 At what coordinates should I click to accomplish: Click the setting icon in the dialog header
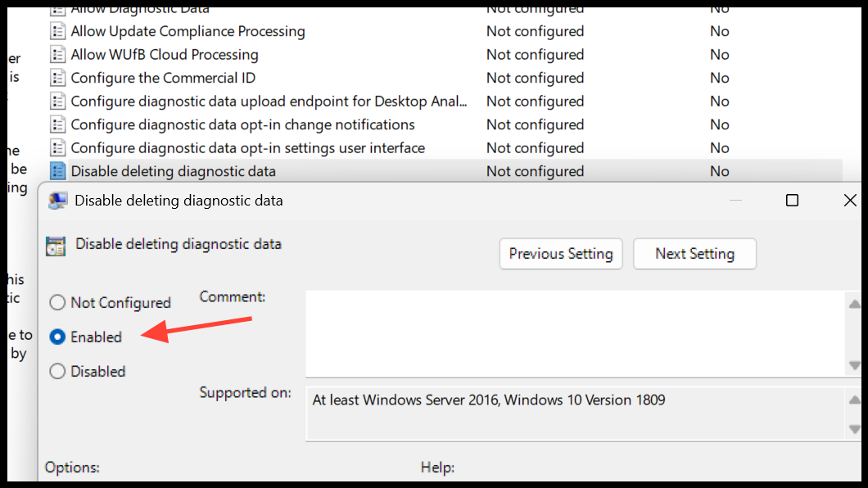pos(57,245)
